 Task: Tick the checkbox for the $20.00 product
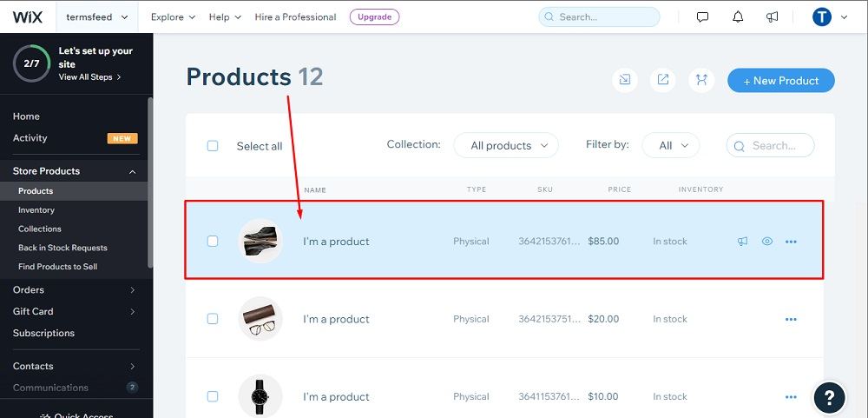tap(213, 319)
